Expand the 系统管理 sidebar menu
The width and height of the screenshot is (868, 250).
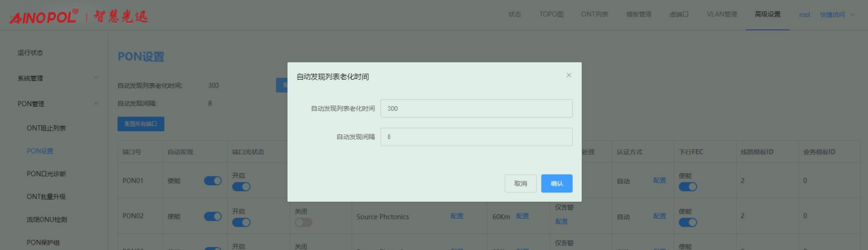click(x=57, y=78)
